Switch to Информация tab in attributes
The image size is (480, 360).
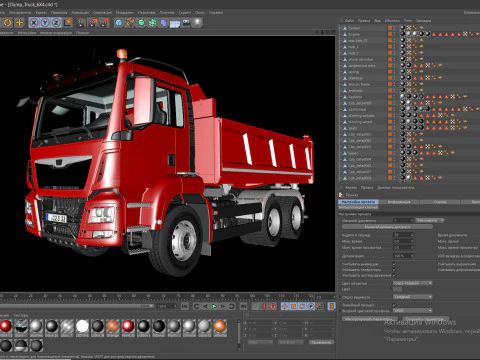tap(399, 202)
